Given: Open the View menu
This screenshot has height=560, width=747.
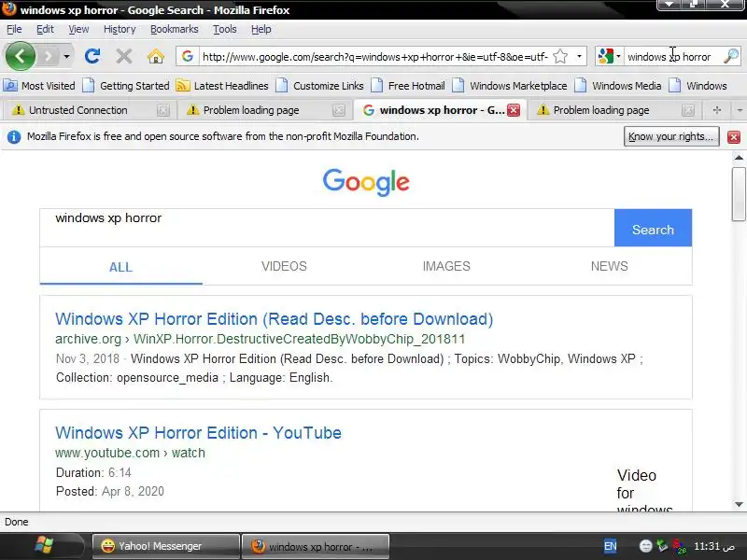Looking at the screenshot, I should pos(78,29).
